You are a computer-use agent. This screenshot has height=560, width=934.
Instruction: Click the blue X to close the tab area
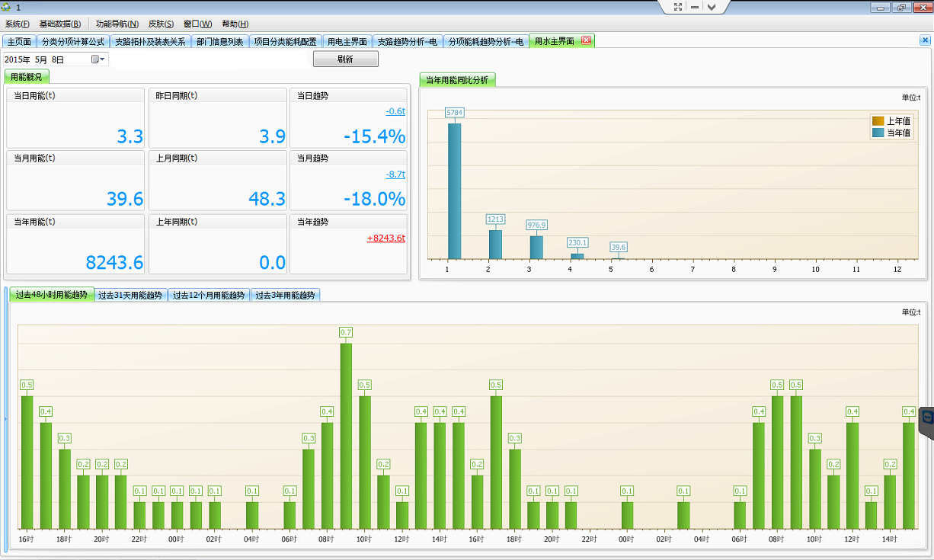(925, 40)
